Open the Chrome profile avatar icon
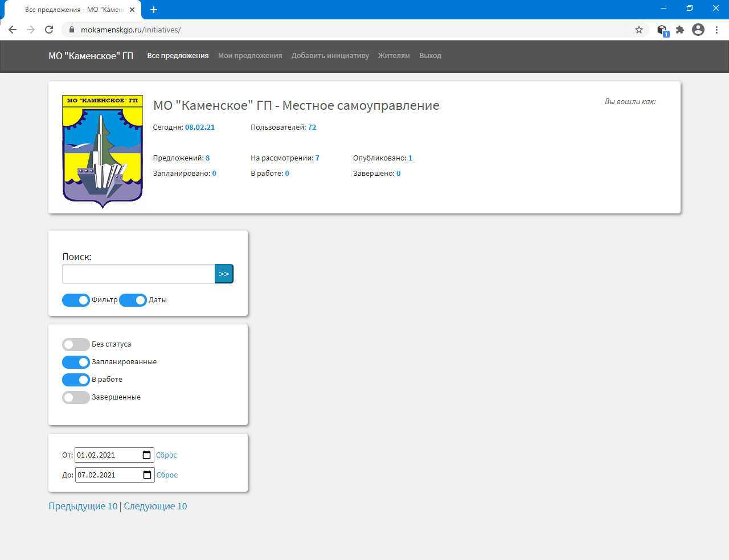The height and width of the screenshot is (560, 729). click(698, 30)
